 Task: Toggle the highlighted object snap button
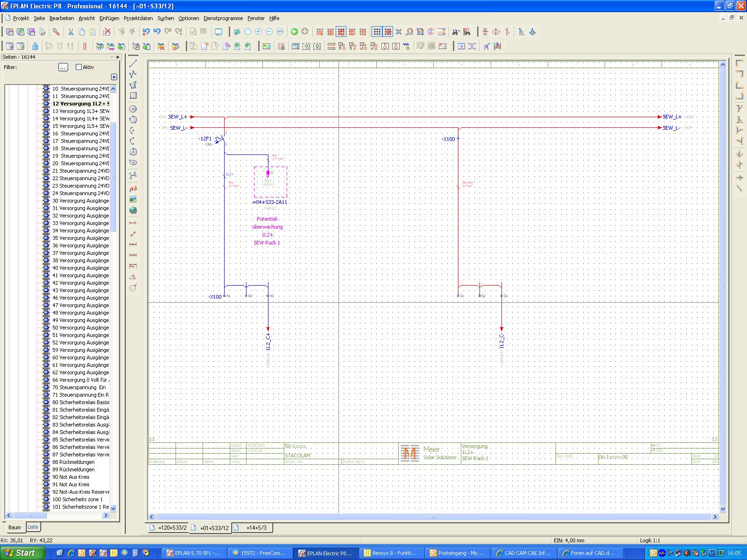(x=341, y=32)
